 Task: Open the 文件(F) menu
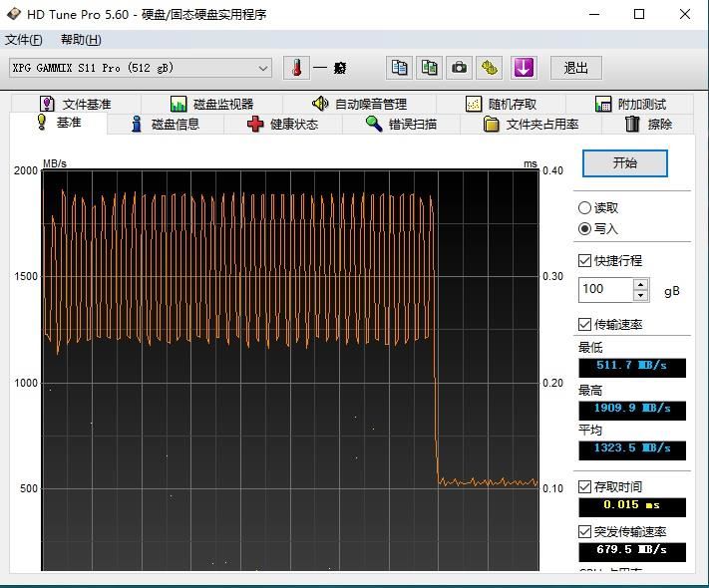click(x=24, y=40)
